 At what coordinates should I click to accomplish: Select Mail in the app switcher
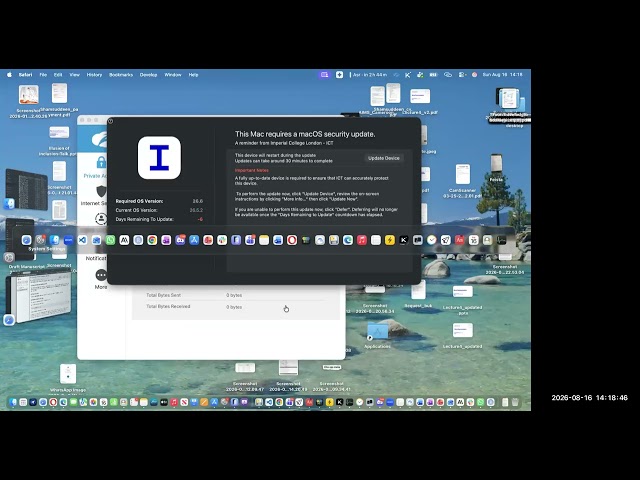96,240
